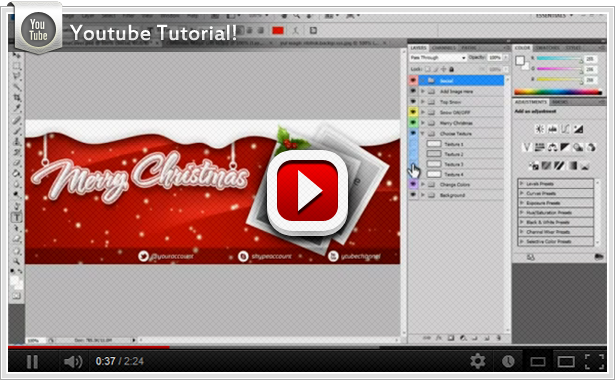This screenshot has width=615, height=380.
Task: Open the Pass Through blend mode dropdown
Action: tap(438, 58)
